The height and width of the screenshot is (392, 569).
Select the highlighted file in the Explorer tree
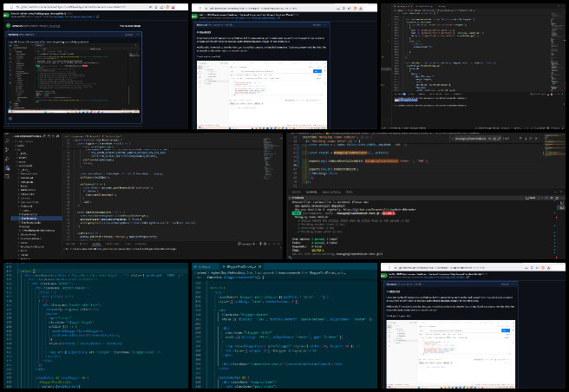click(36, 219)
